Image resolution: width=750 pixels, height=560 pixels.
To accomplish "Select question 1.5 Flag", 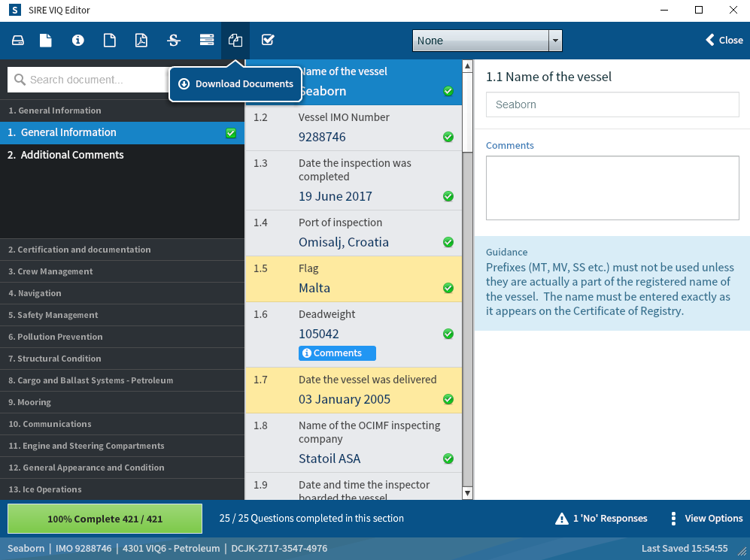I will [354, 279].
